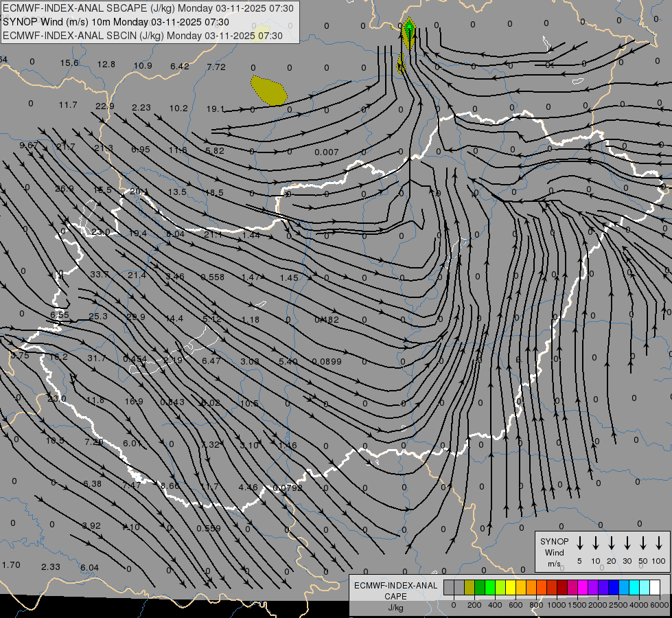Click the map value 5.40
Viewport: 672px width, 618px height.
click(x=288, y=362)
